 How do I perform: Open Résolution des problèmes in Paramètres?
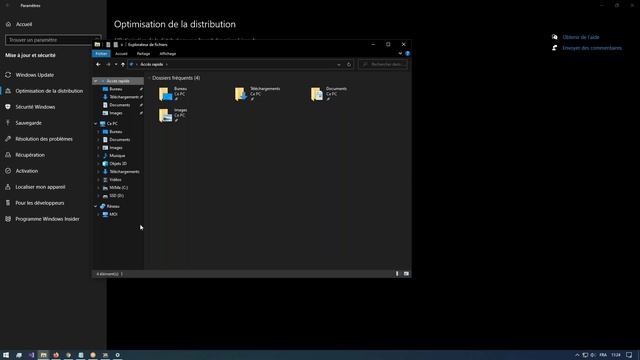[44, 139]
